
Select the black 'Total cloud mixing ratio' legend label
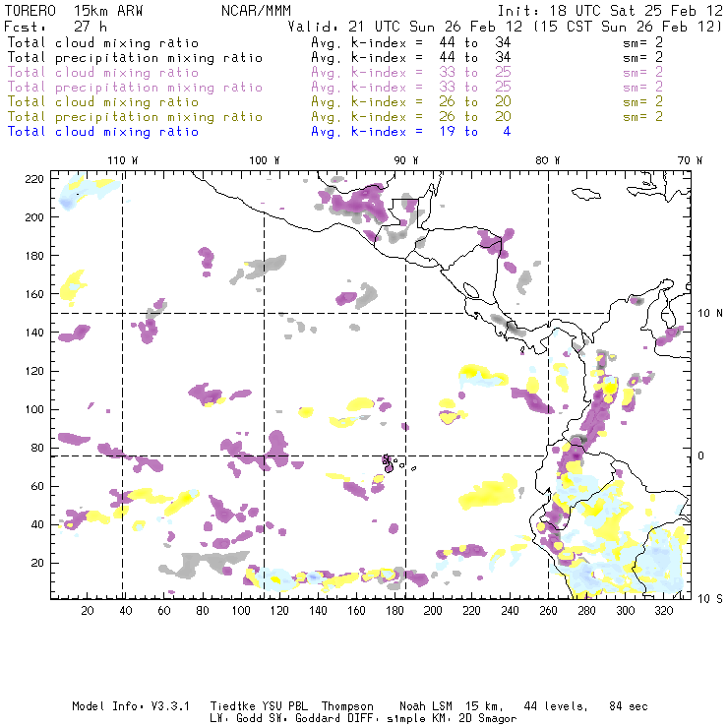(103, 43)
